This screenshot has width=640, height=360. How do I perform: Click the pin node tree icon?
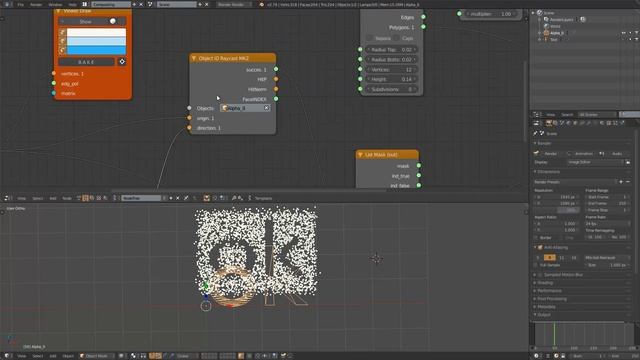(x=186, y=198)
